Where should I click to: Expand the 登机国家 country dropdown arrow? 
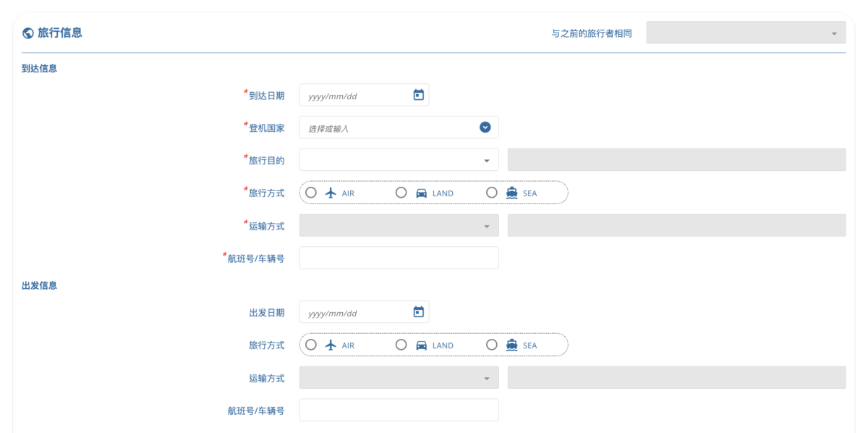pos(485,127)
